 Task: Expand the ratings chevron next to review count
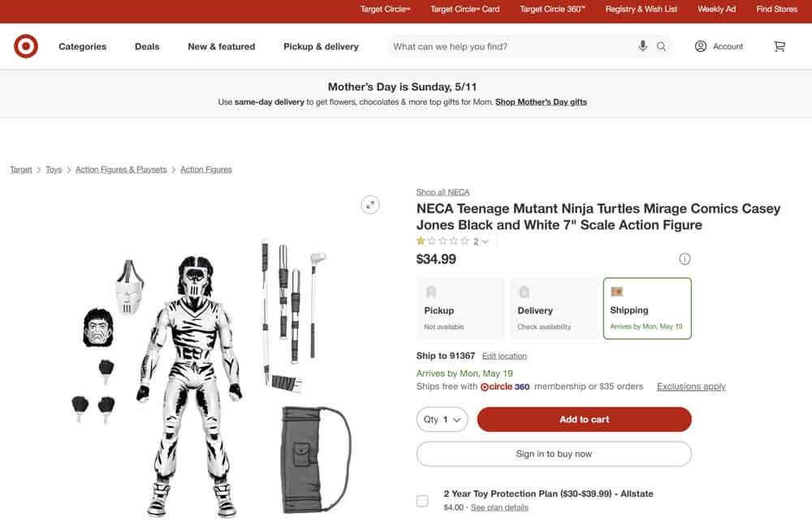point(485,240)
